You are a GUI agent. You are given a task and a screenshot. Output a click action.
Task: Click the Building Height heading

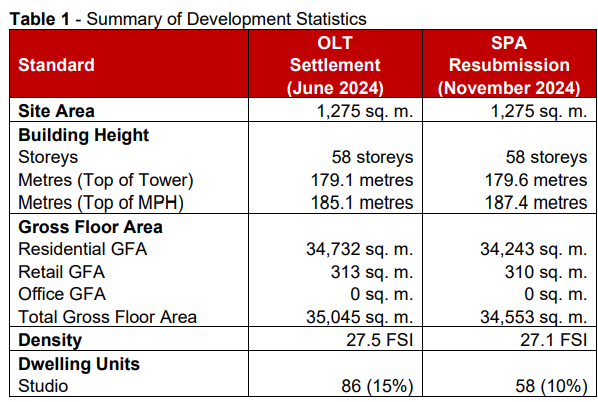point(84,135)
